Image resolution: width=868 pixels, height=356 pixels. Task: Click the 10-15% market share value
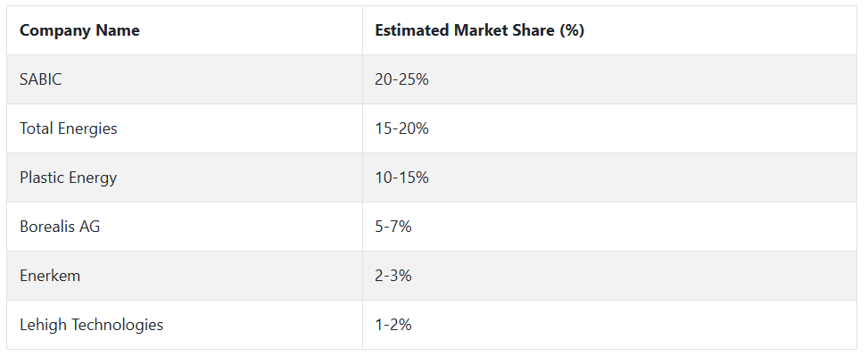point(402,178)
